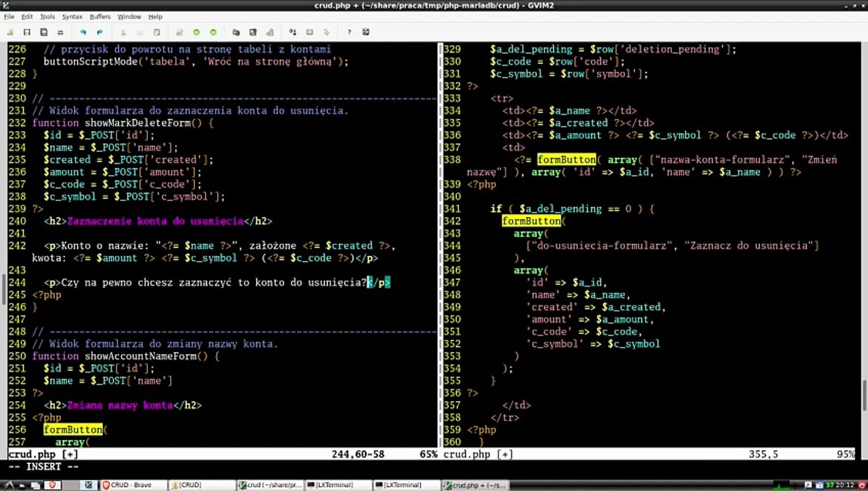The height and width of the screenshot is (491, 868).
Task: Click 'function showAccountNameForm()' on line 250
Action: [119, 356]
